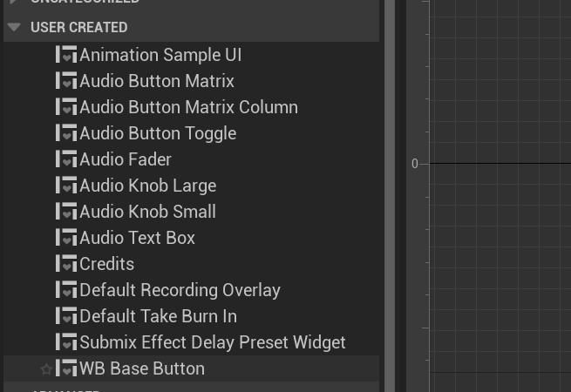Click the Audio Fader widget icon

pyautogui.click(x=66, y=159)
